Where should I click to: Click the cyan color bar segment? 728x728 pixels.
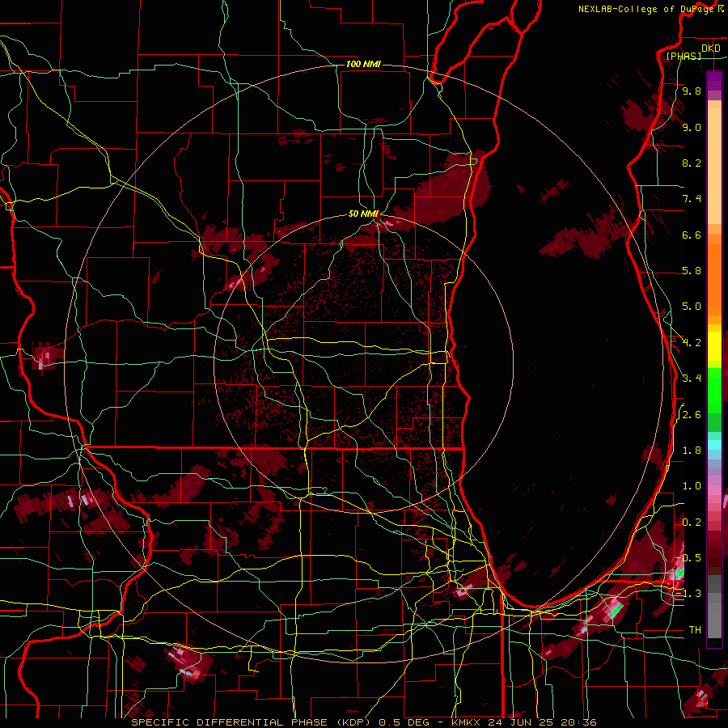point(714,445)
